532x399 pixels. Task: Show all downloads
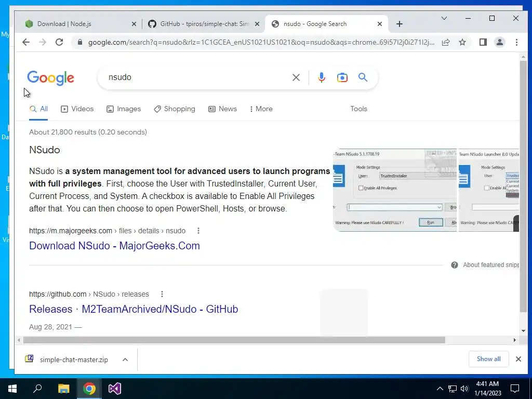pos(488,359)
